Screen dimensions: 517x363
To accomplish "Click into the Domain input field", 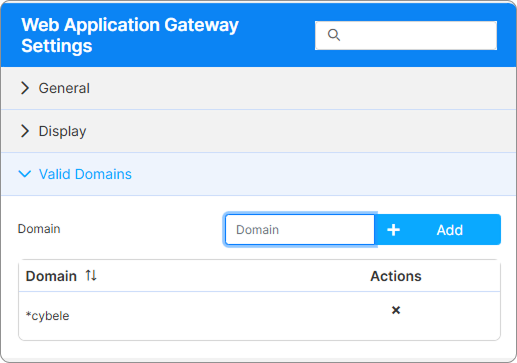I will (x=300, y=230).
